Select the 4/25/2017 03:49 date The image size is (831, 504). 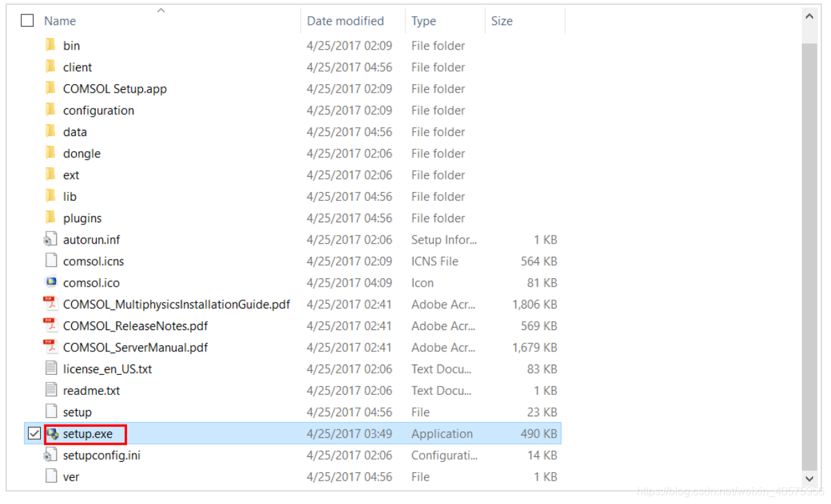click(x=350, y=434)
